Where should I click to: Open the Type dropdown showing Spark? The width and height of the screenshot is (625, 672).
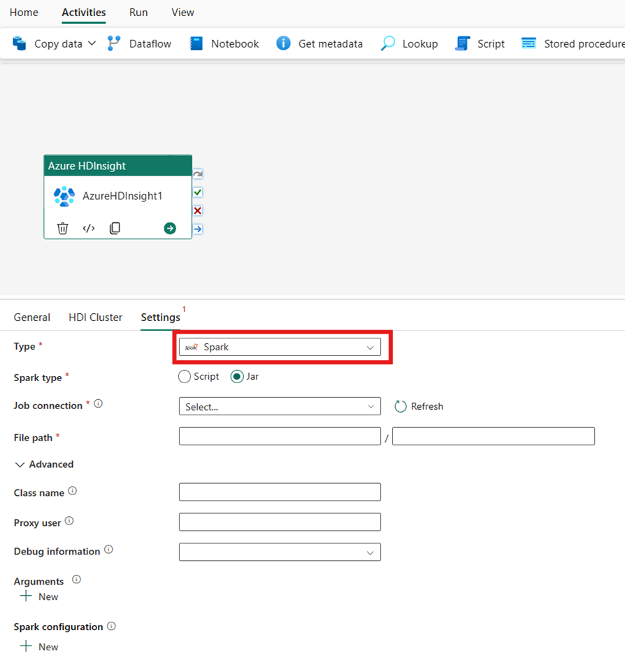[x=280, y=348]
